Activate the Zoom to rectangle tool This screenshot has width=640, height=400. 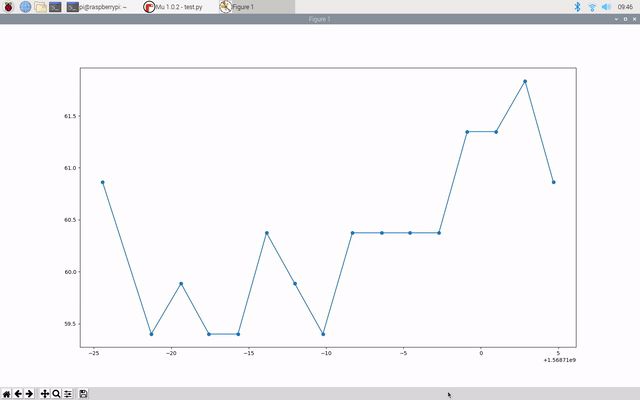pyautogui.click(x=56, y=394)
